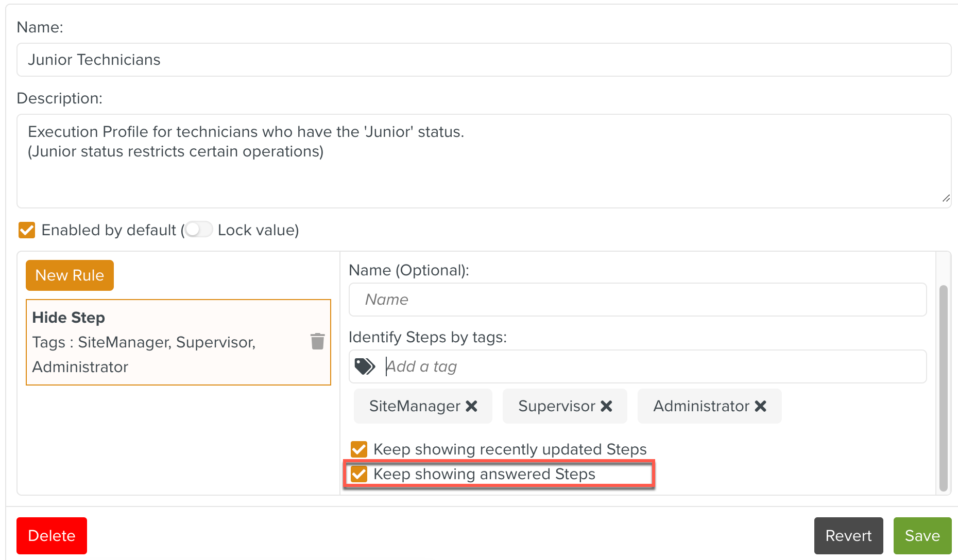Viewport: 958px width, 560px height.
Task: Uncheck Keep showing recently updated Steps
Action: point(359,449)
